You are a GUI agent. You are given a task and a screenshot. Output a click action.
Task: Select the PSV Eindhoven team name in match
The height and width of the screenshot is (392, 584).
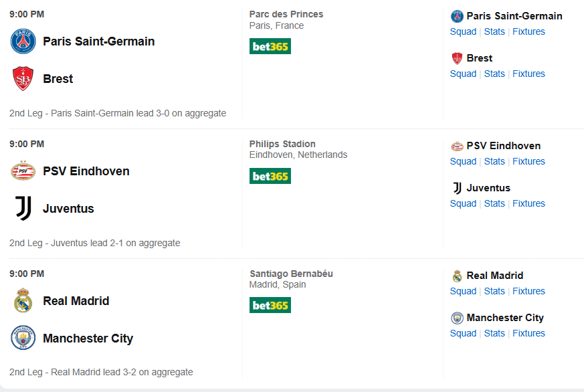(86, 171)
